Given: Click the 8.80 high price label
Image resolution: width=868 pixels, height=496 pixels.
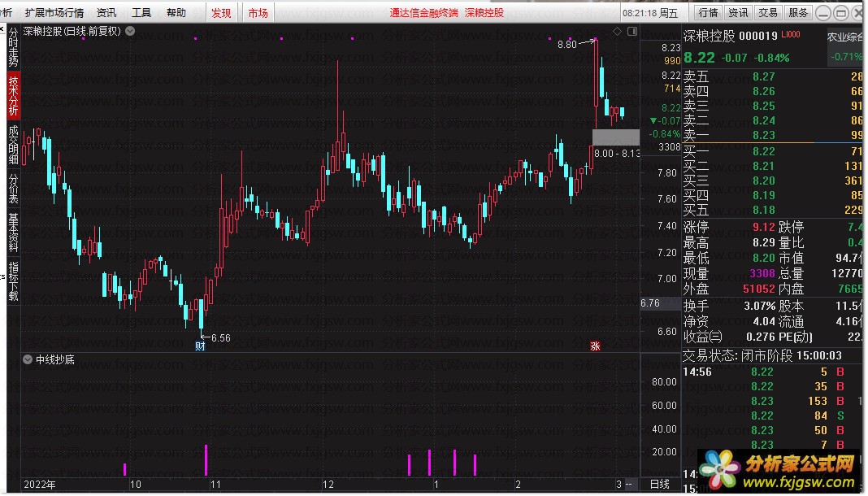Looking at the screenshot, I should tap(566, 44).
